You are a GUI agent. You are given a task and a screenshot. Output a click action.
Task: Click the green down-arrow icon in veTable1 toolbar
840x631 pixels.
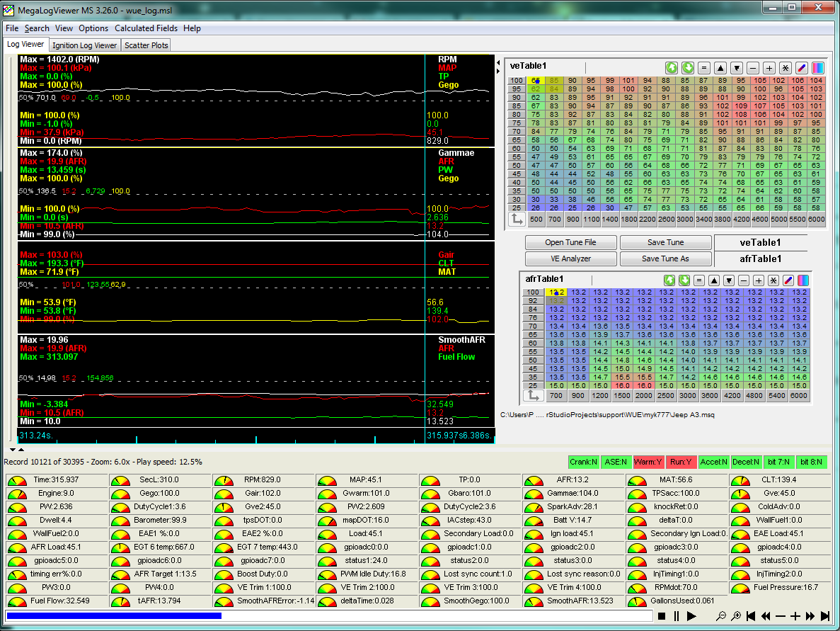pos(688,68)
